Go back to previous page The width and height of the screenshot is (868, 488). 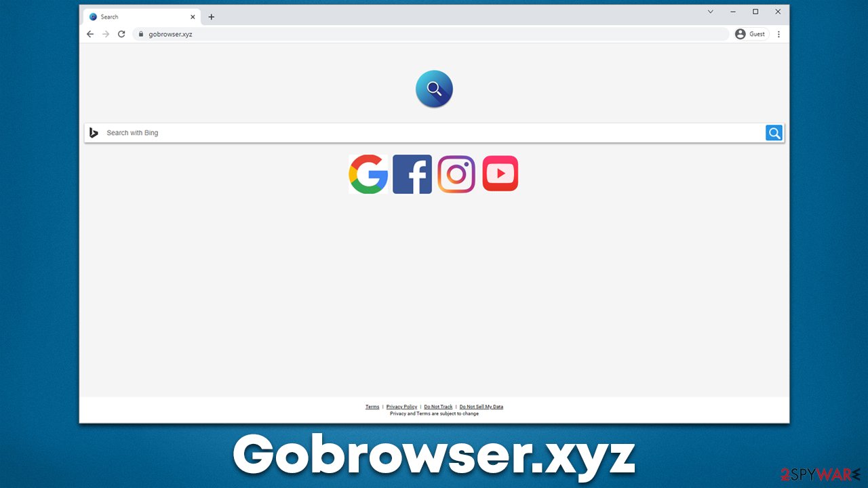(x=90, y=34)
